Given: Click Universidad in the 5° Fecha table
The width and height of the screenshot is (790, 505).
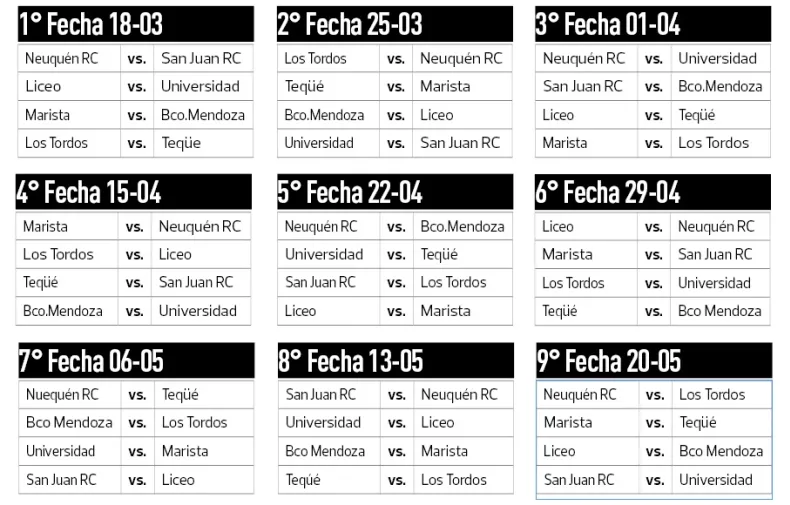Looking at the screenshot, I should pyautogui.click(x=324, y=254).
